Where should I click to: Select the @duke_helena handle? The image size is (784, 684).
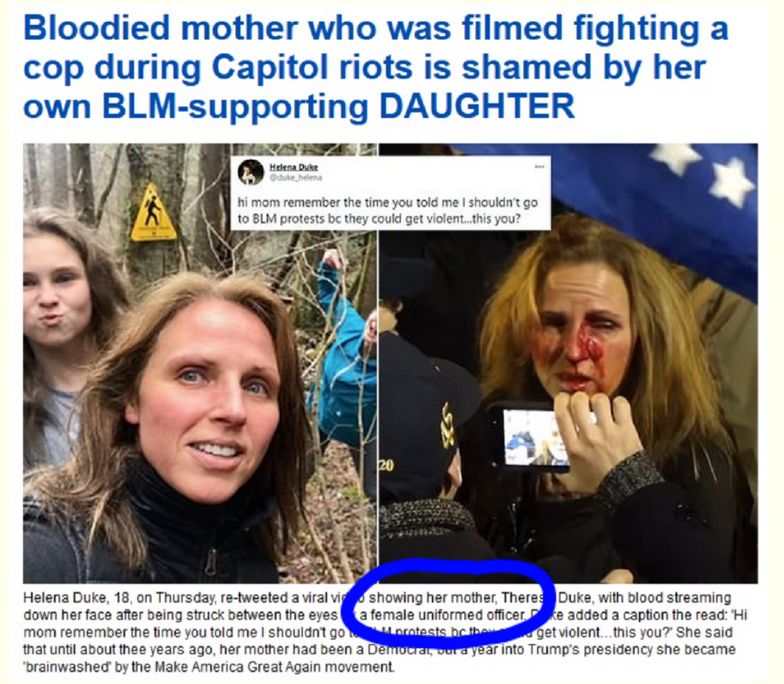pos(296,177)
